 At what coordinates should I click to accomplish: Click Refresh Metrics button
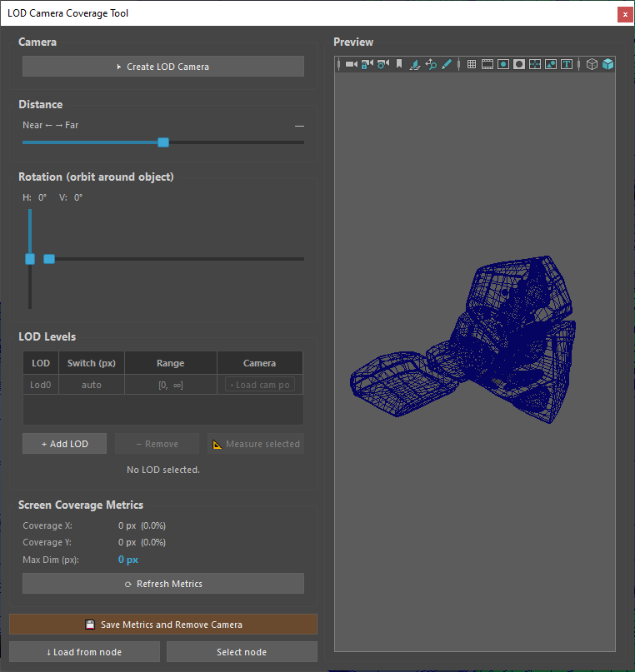point(163,584)
